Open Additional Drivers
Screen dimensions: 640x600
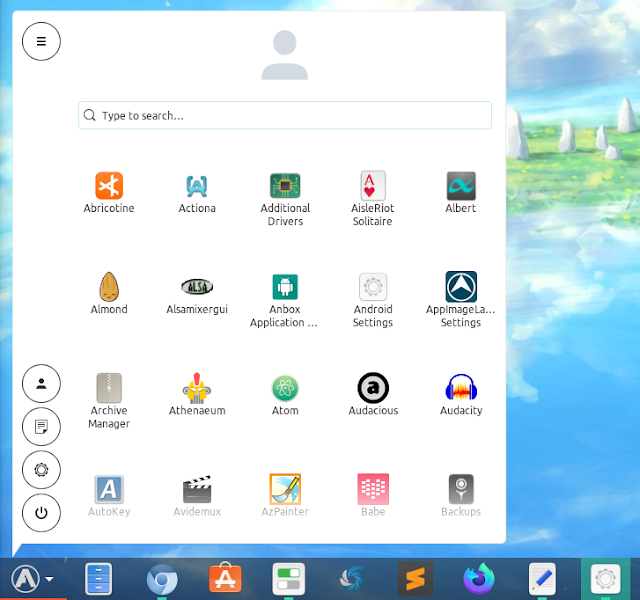[285, 199]
